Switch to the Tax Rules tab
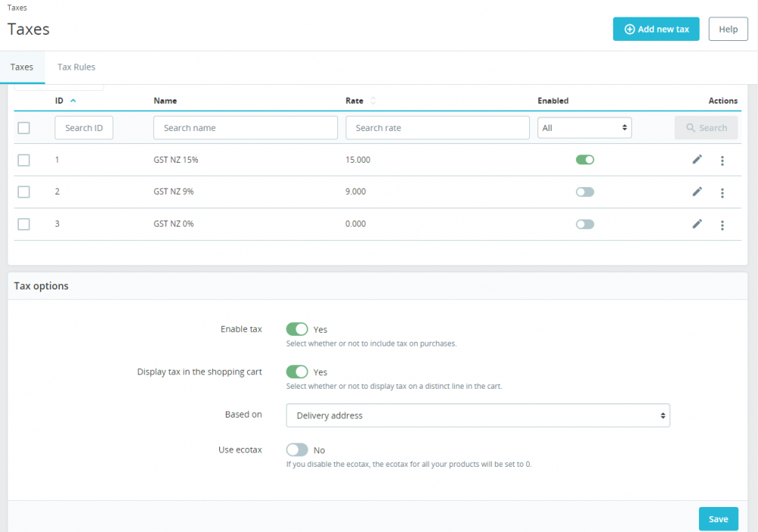 77,67
